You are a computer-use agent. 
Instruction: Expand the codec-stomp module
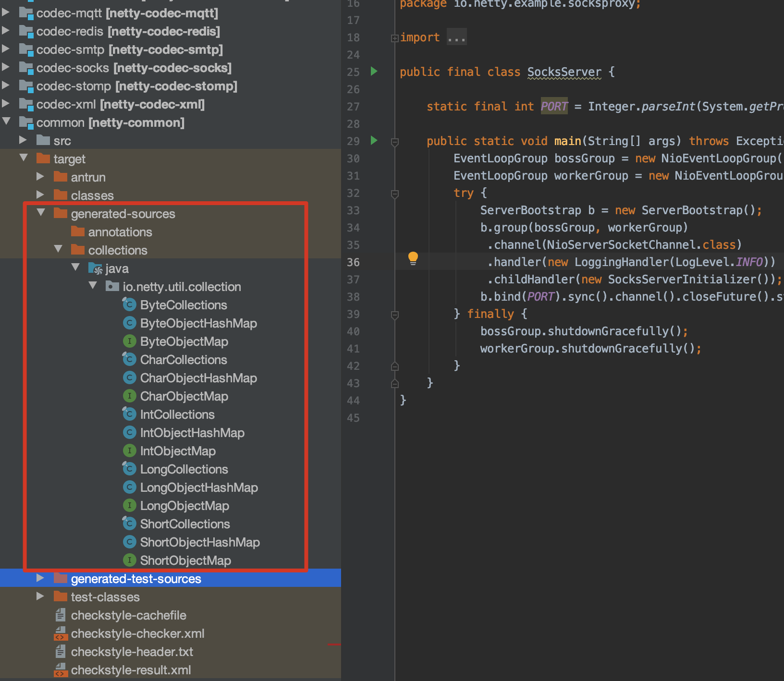click(6, 85)
